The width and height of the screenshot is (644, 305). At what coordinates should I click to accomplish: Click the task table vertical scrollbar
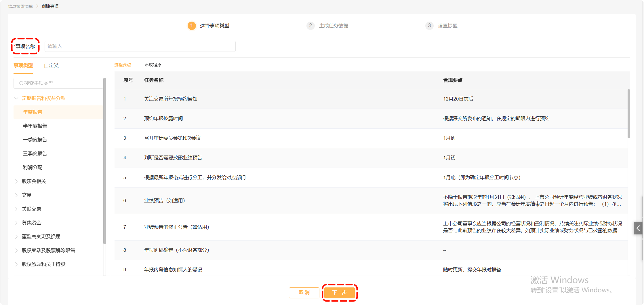pyautogui.click(x=629, y=114)
